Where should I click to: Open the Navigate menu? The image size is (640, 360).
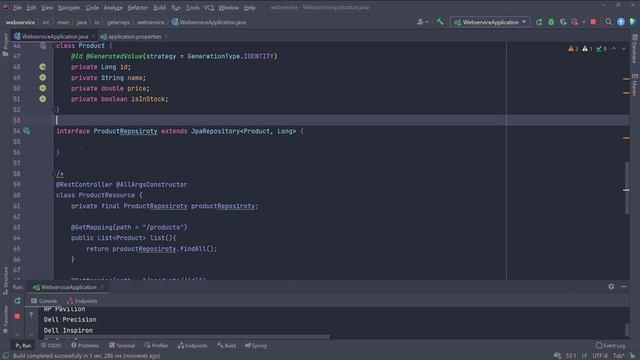(x=69, y=7)
